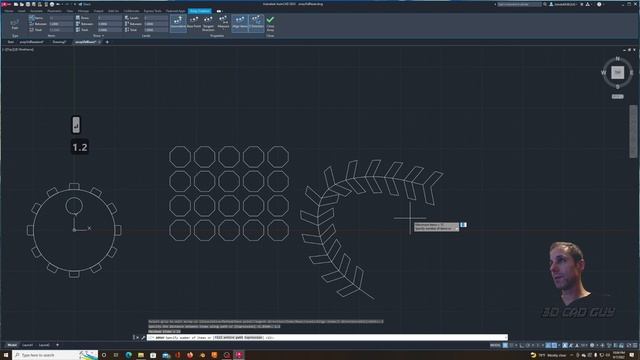Edit the Levels count field
Image resolution: width=640 pixels, height=360 pixels.
click(156, 18)
